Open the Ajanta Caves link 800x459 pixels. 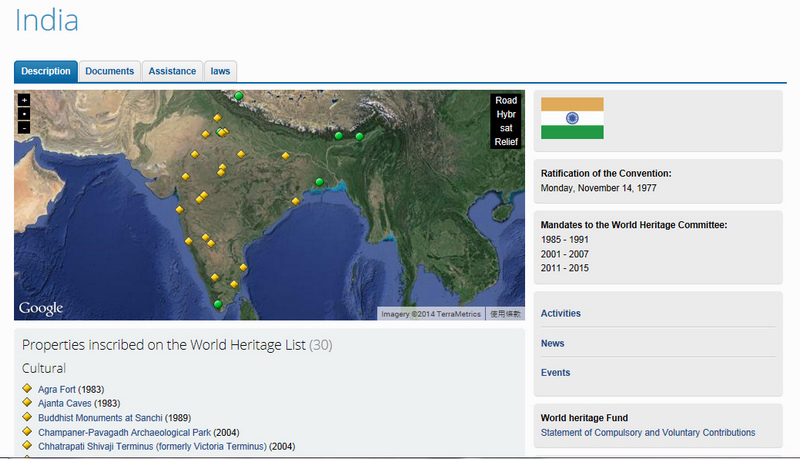pos(65,403)
